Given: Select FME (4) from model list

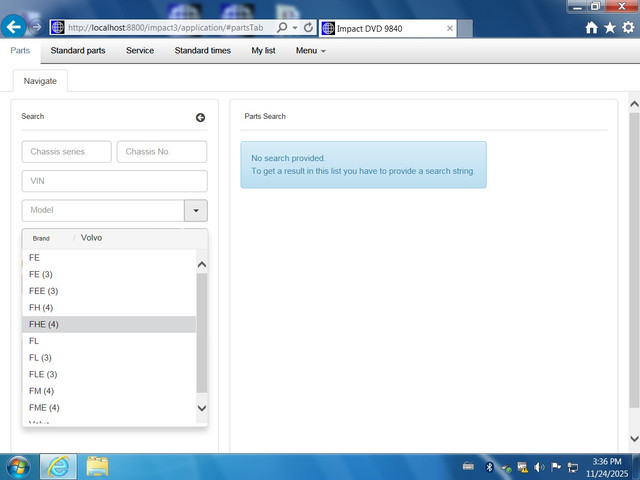Looking at the screenshot, I should [109, 408].
